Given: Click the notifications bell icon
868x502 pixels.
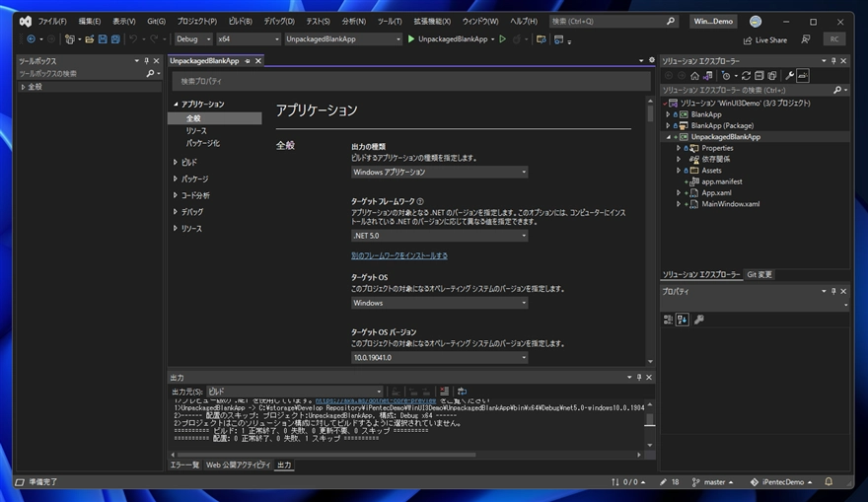Looking at the screenshot, I should (x=829, y=482).
